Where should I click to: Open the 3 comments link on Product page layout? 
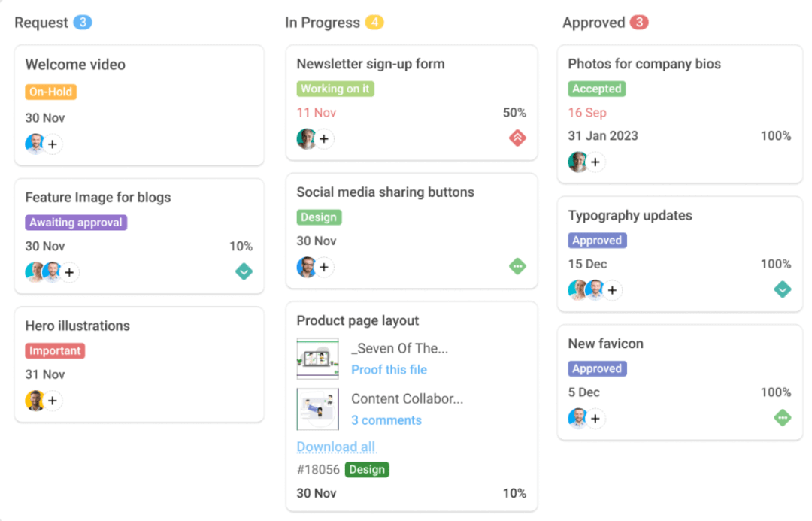click(x=386, y=420)
